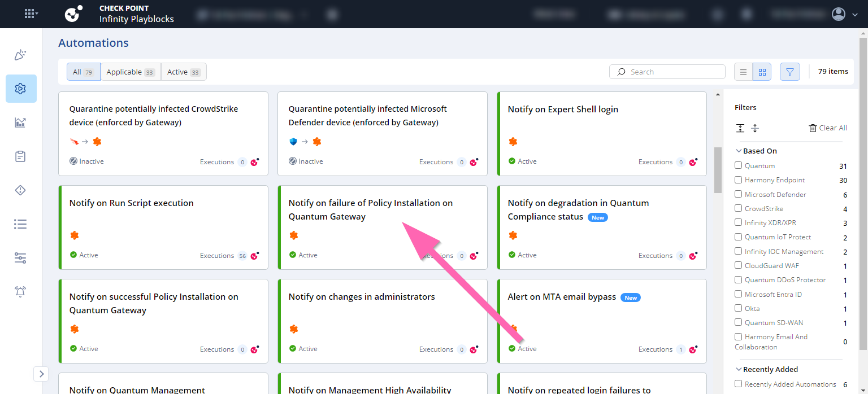
Task: Collapse the Based On filter section
Action: 739,150
